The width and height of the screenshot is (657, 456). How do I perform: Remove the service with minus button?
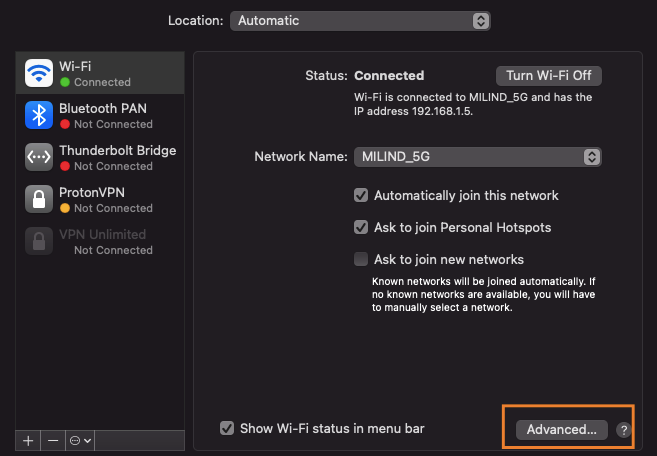click(x=53, y=440)
